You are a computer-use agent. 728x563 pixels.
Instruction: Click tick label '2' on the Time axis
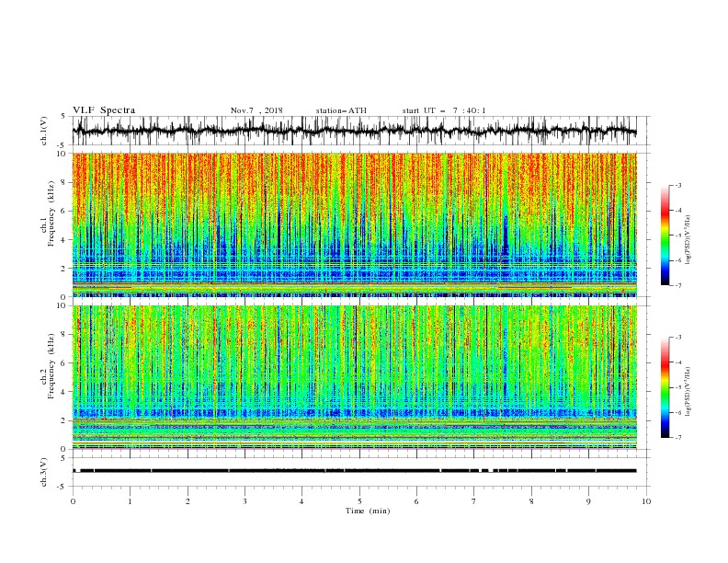(x=188, y=501)
